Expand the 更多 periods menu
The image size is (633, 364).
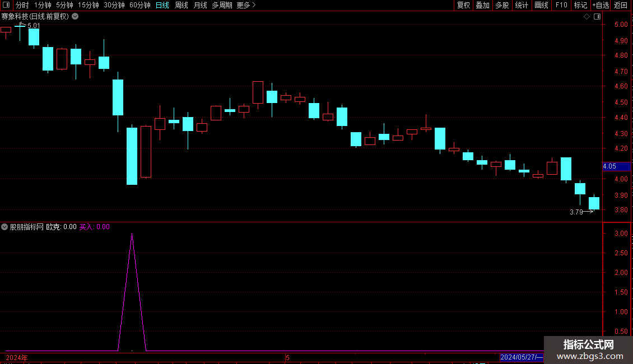246,5
